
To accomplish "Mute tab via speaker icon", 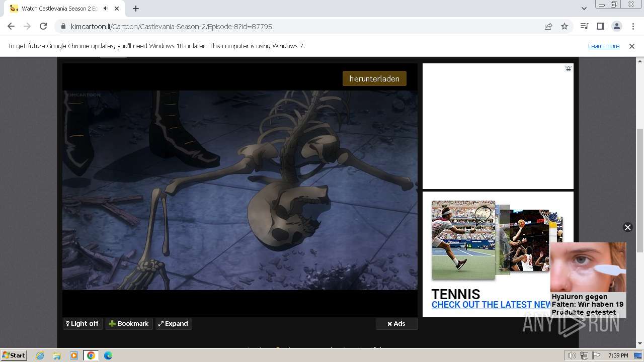I will click(106, 9).
